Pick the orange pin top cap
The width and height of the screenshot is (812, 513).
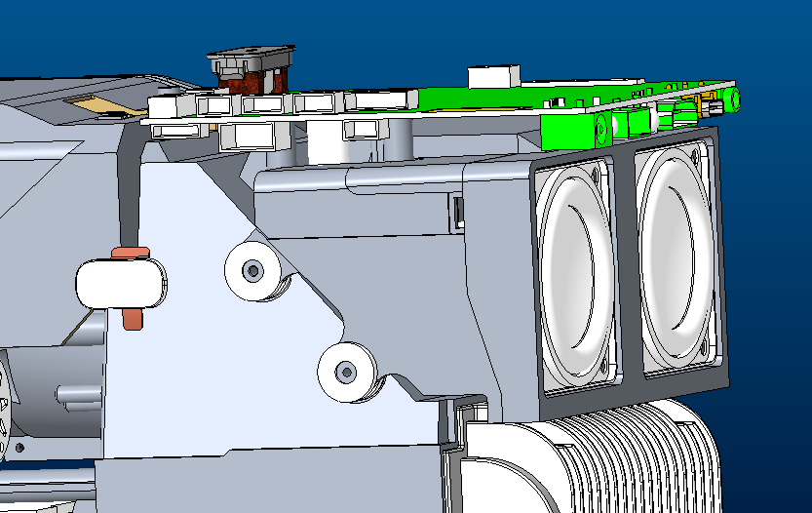131,253
